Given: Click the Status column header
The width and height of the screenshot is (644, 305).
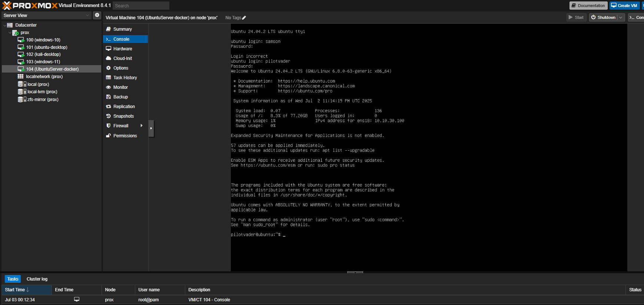Looking at the screenshot, I should point(635,290).
